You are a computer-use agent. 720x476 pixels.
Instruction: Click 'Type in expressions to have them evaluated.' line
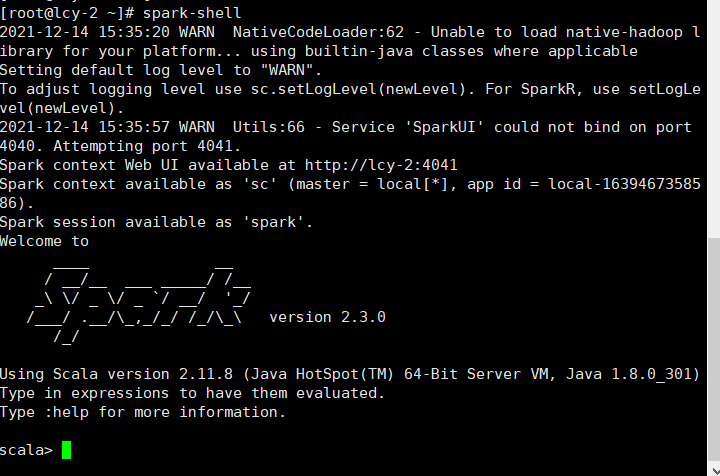(x=192, y=393)
